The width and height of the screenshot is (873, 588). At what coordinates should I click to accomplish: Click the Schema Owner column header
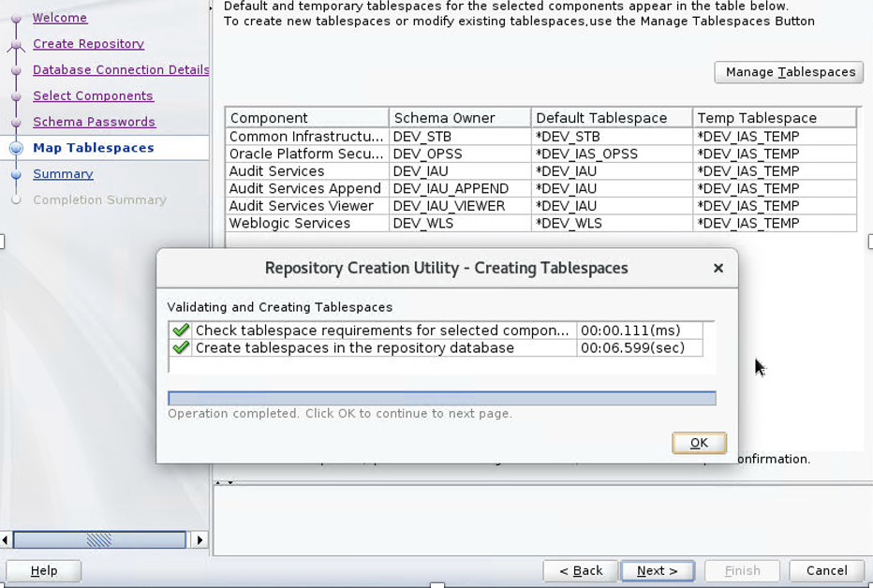coord(460,118)
